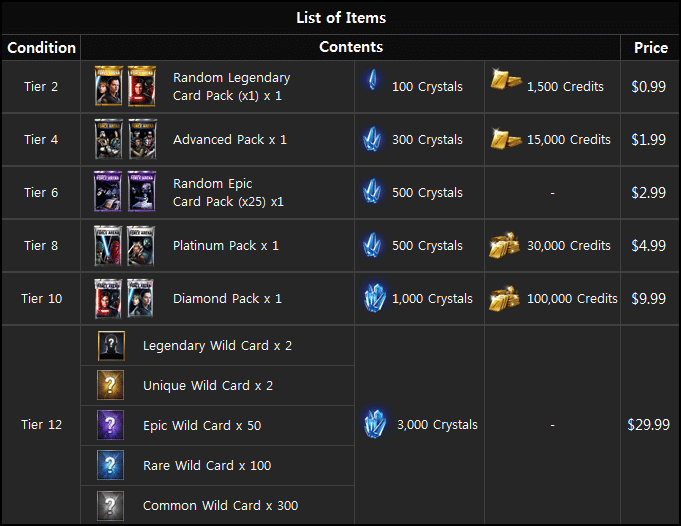
Task: Click the Condition column header
Action: tap(42, 47)
